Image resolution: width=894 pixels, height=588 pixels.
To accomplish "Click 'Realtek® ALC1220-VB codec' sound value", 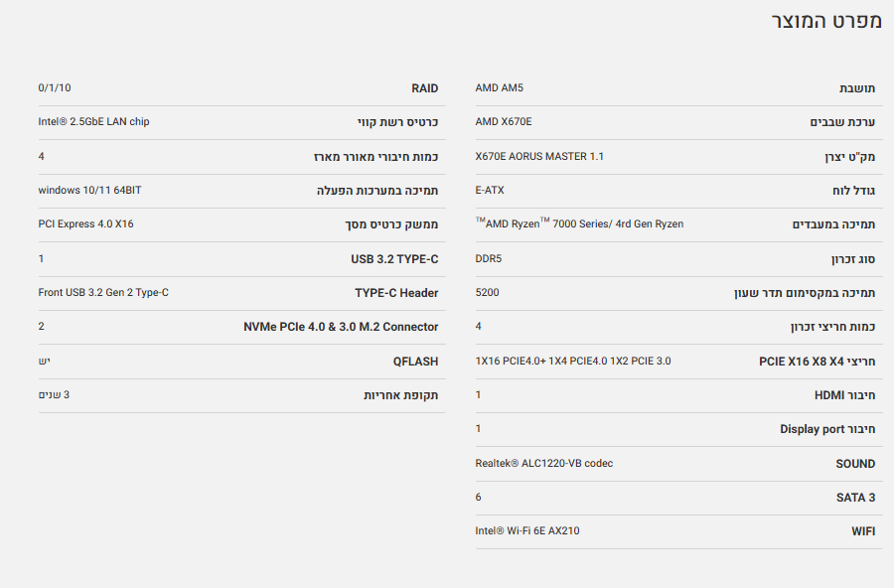I will (x=544, y=464).
